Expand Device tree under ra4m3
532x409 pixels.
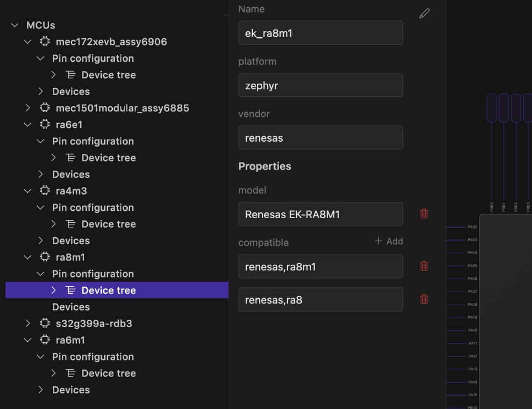coord(54,224)
